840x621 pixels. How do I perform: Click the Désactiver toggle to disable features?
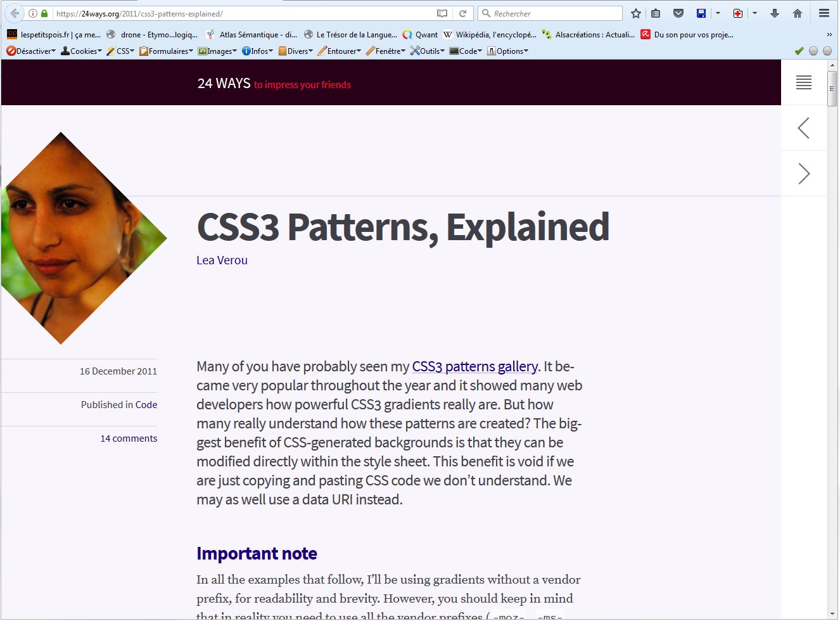point(29,51)
